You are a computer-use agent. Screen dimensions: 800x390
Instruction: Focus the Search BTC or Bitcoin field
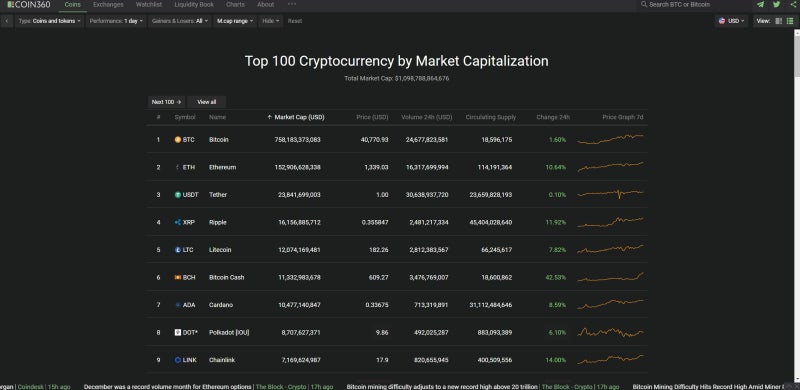click(694, 5)
